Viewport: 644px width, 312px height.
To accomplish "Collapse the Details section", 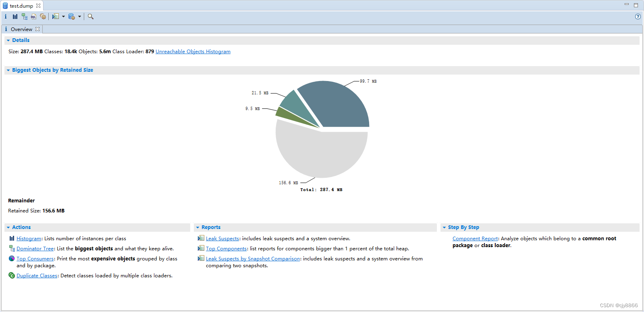I will point(8,40).
